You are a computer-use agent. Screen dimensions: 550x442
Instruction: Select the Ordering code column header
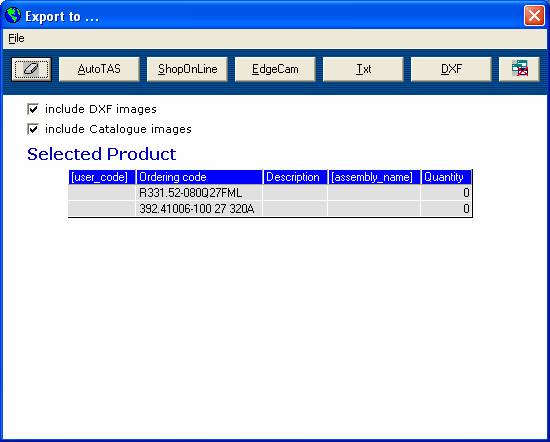point(199,177)
